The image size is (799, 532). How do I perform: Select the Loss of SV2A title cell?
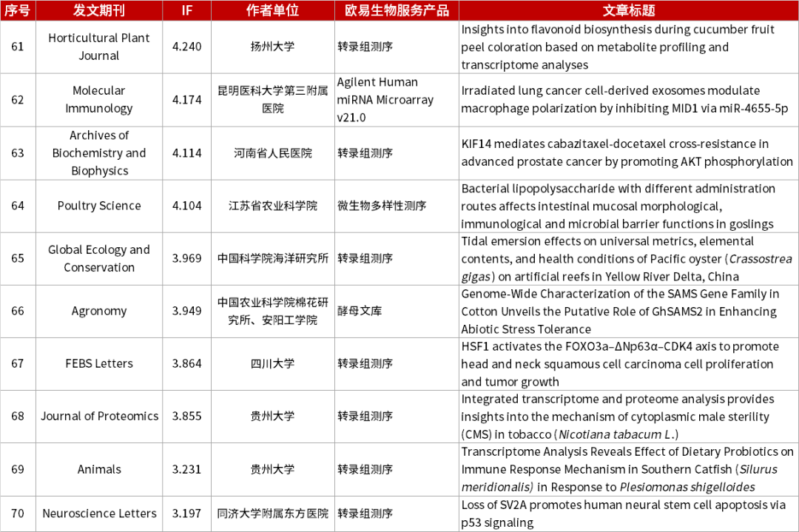[x=628, y=514]
